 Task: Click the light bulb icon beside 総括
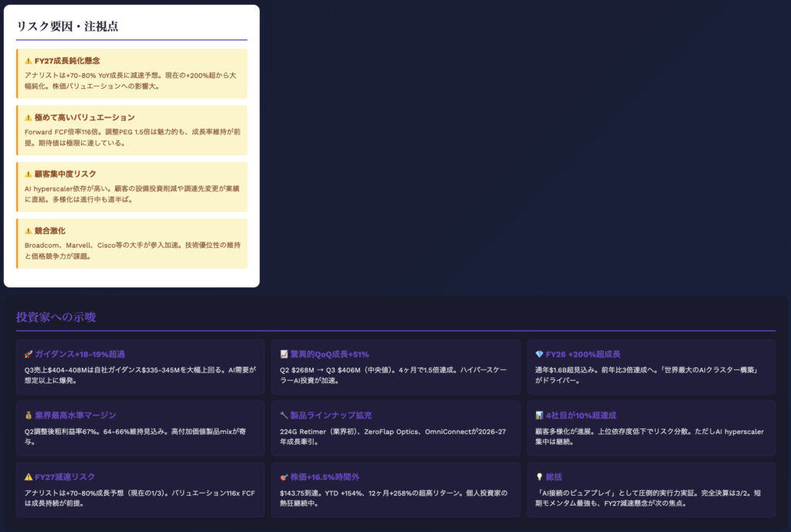coord(539,477)
